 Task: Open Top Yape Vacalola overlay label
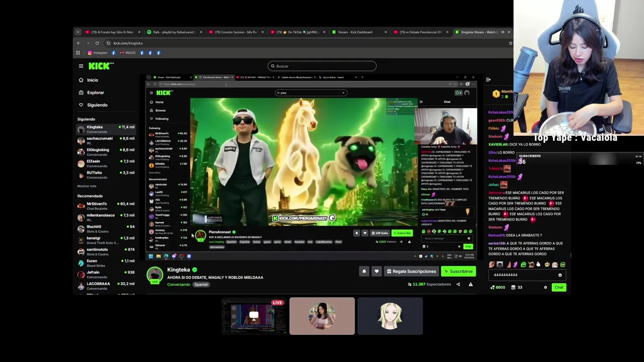575,138
